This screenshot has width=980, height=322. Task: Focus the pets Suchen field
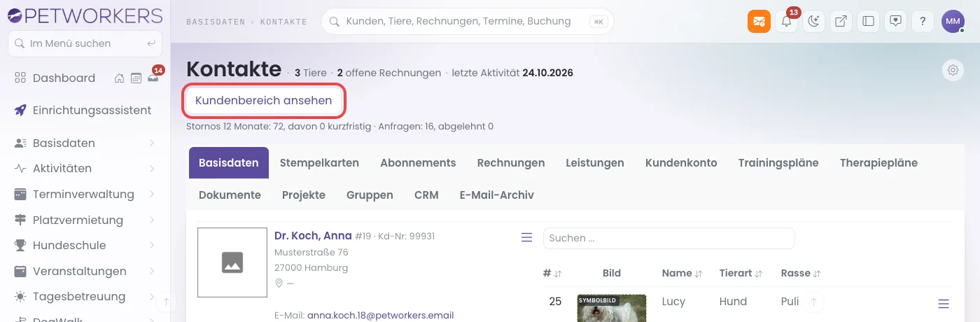coord(668,238)
